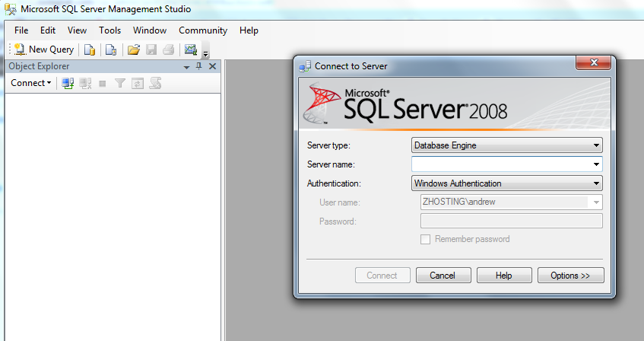Screen dimensions: 644x341
Task: Click the Database Engine Query icon
Action: [x=90, y=49]
